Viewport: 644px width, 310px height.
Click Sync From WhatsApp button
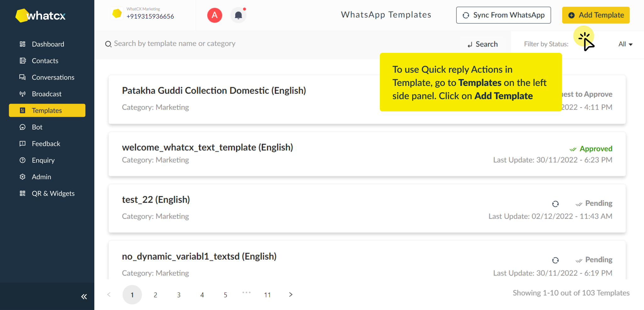[503, 15]
